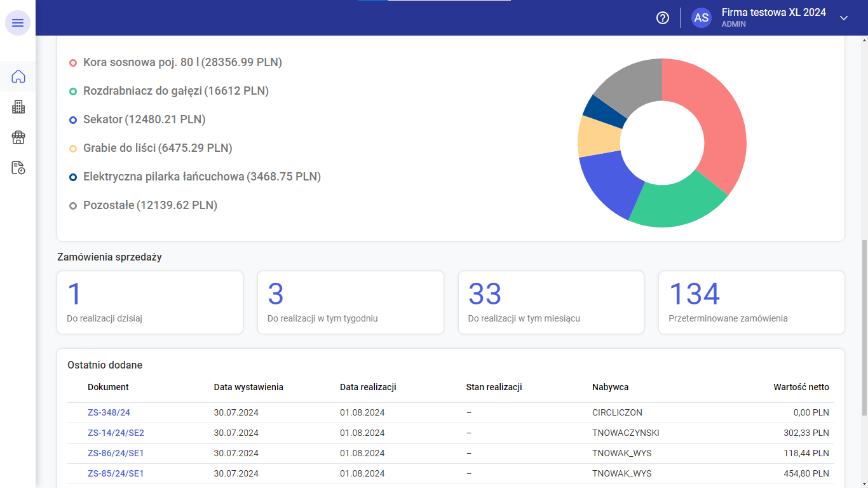Image resolution: width=868 pixels, height=488 pixels.
Task: Open the Do realizacji dzisiaj card
Action: pyautogui.click(x=150, y=302)
